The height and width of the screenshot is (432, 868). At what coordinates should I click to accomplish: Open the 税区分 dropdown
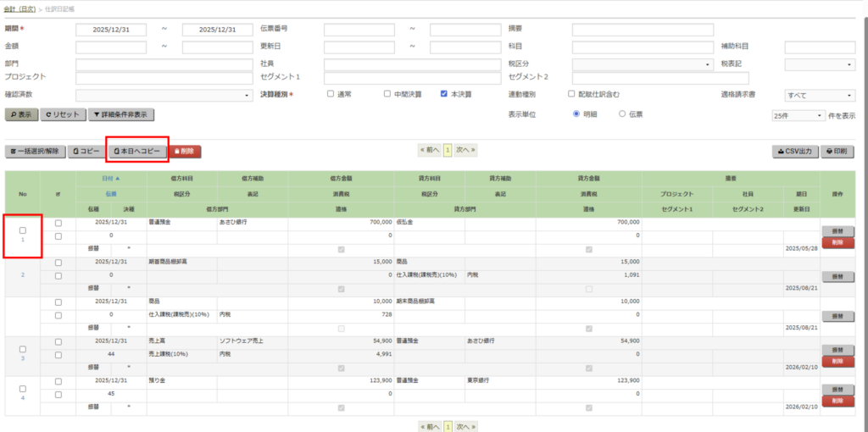pos(643,64)
